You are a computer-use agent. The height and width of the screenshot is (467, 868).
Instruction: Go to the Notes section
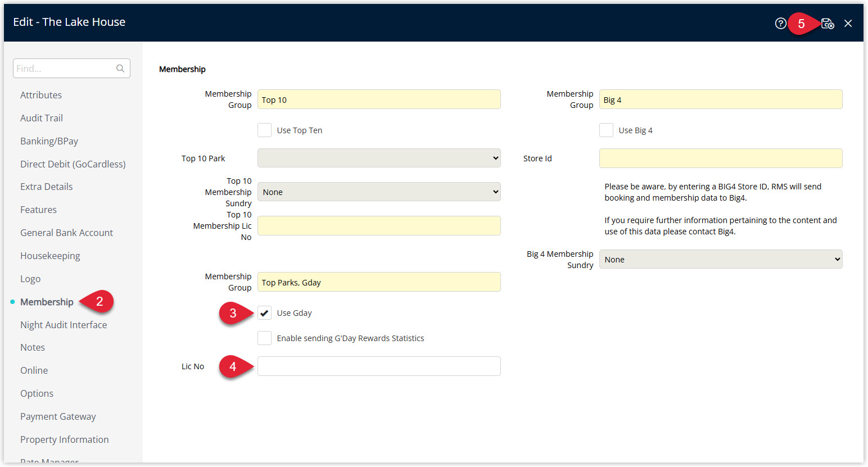pos(33,347)
